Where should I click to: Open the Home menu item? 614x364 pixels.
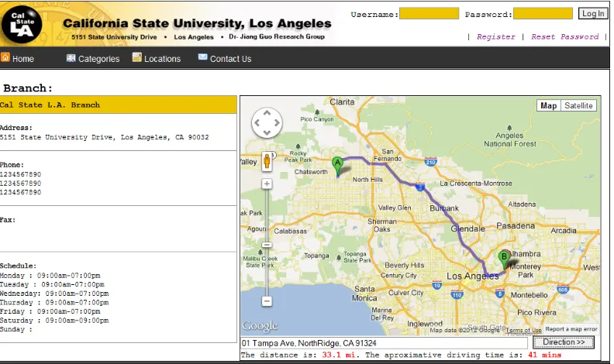[23, 59]
